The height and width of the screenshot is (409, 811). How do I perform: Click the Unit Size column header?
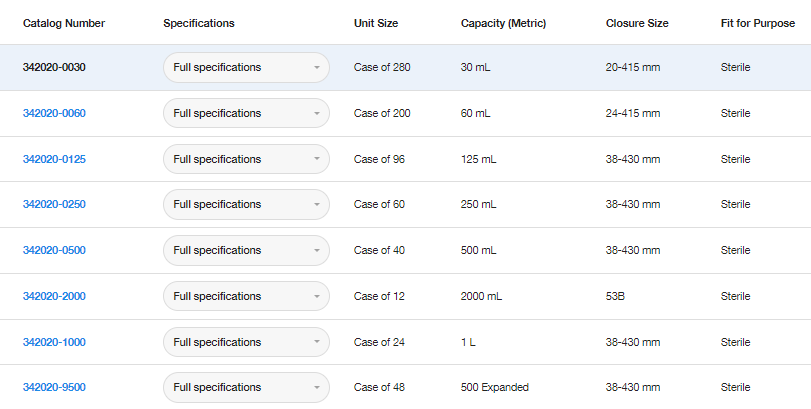click(378, 23)
